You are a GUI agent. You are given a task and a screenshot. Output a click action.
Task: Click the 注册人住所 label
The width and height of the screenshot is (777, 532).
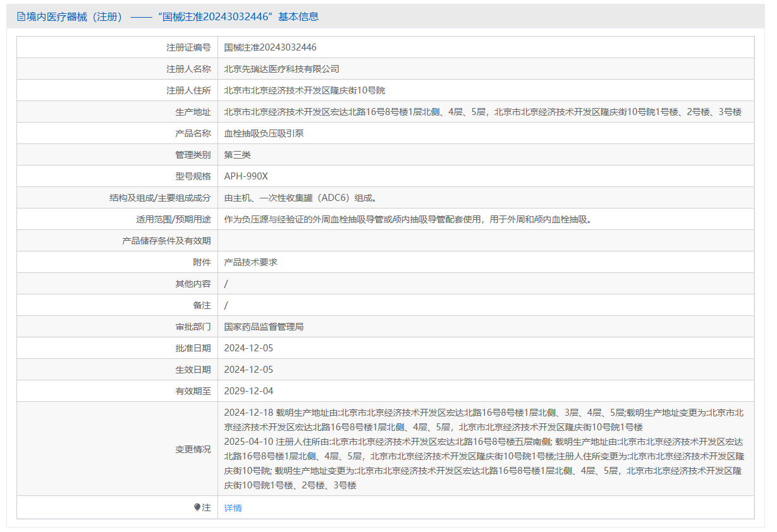tap(188, 90)
